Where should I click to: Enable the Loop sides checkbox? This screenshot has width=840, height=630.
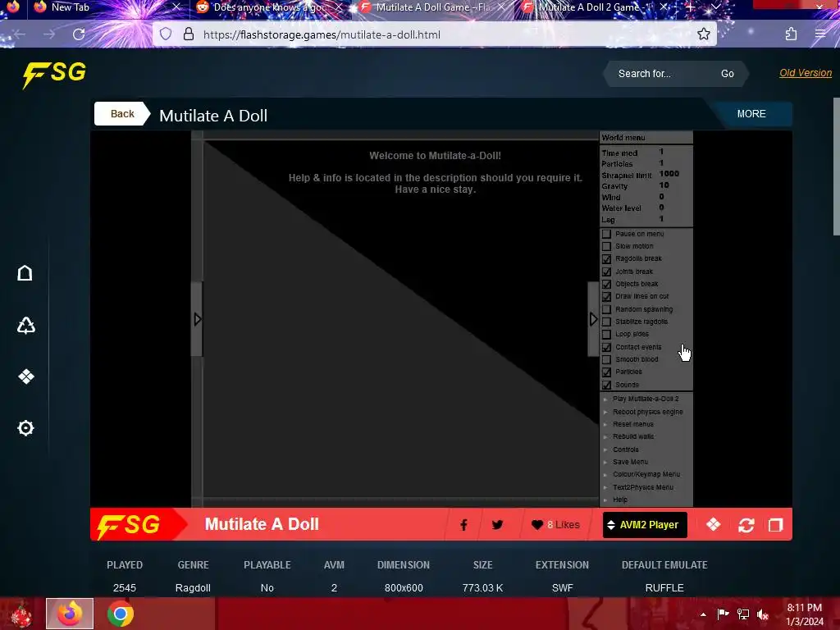(x=606, y=335)
